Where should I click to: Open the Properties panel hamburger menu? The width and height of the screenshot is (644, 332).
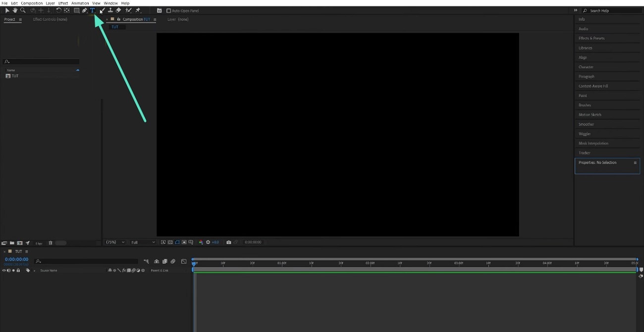click(635, 162)
